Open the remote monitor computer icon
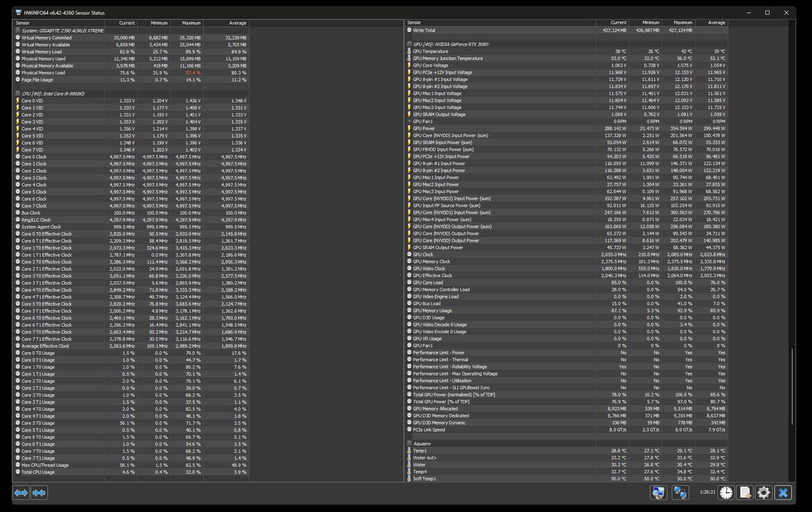This screenshot has height=512, width=812. point(659,493)
